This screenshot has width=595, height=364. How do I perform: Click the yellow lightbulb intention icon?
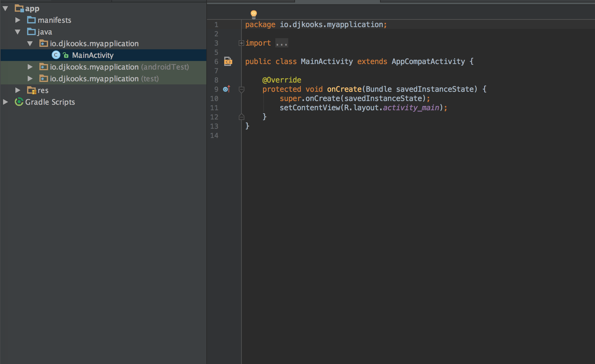point(254,14)
